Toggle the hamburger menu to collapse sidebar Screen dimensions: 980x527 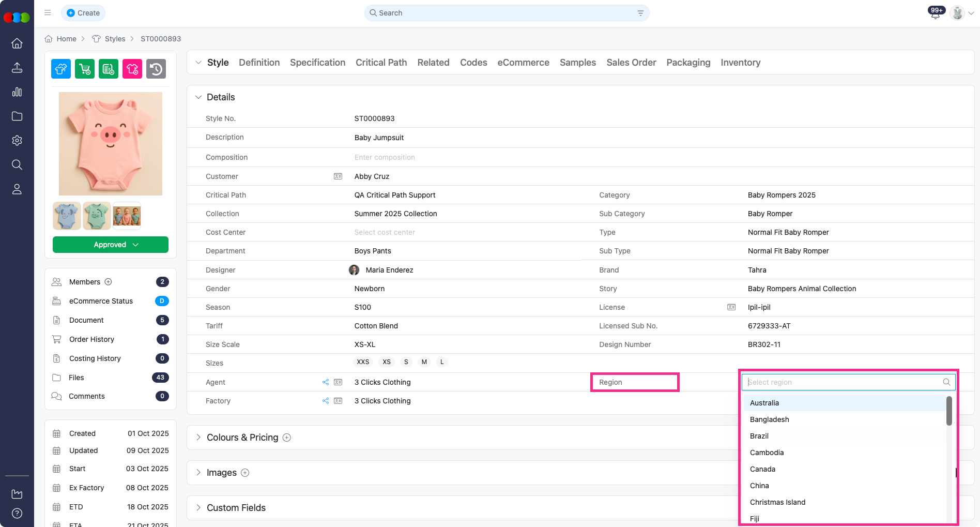click(x=48, y=13)
